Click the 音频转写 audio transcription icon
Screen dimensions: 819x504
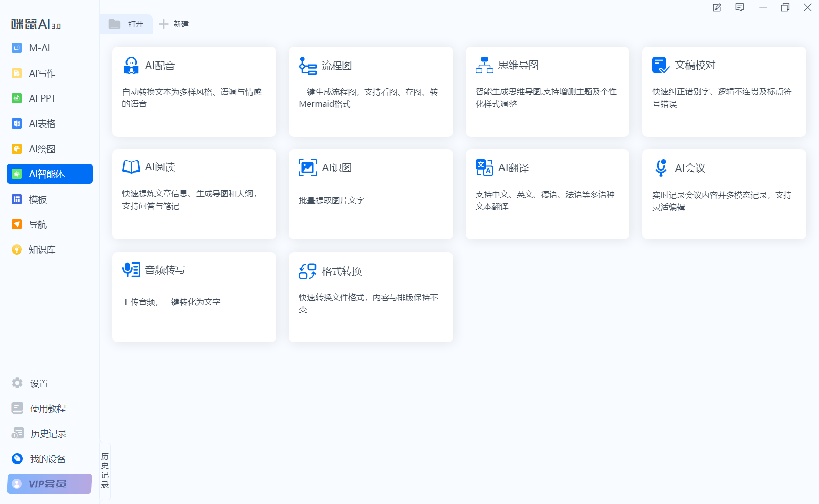coord(131,270)
